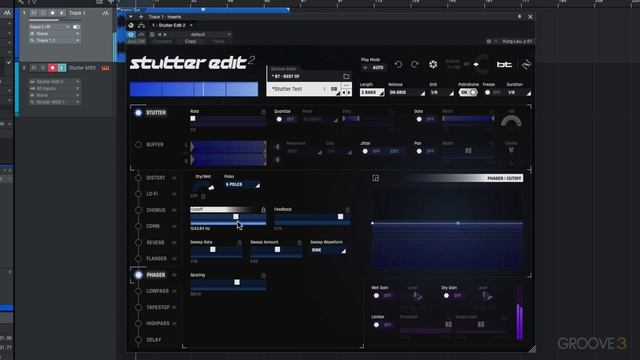Click the lock icon beside Rate

coord(263,111)
